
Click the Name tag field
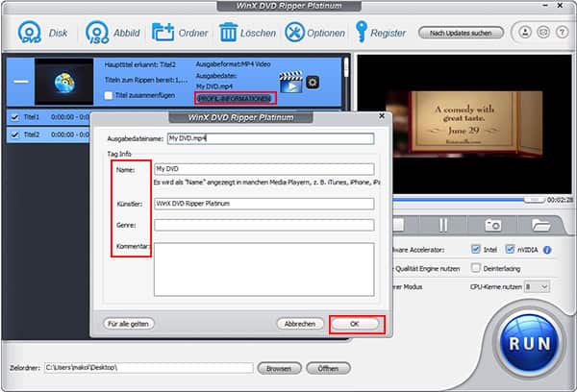264,169
